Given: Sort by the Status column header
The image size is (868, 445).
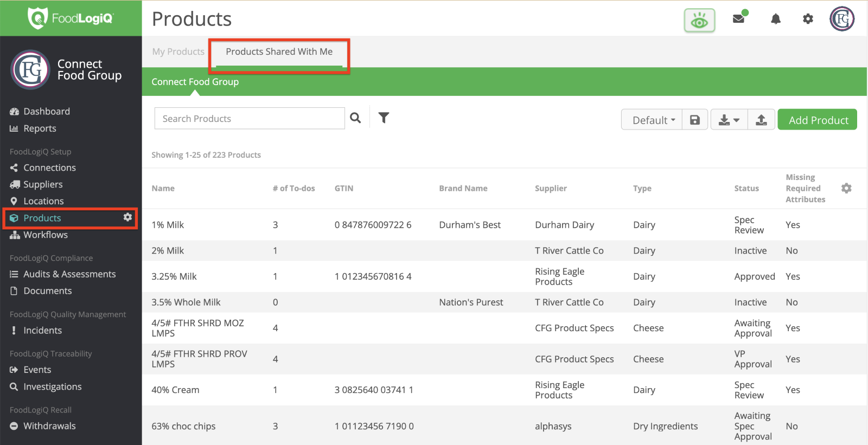Looking at the screenshot, I should (x=746, y=189).
